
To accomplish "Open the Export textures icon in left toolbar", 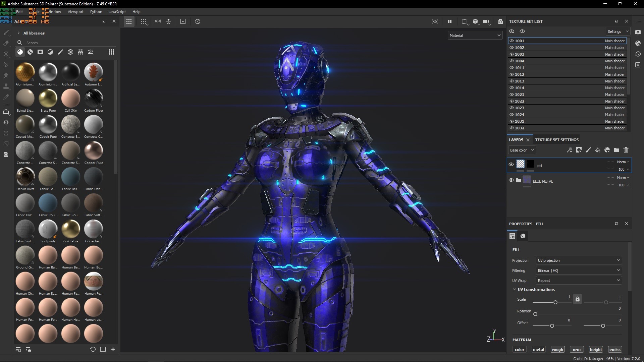I will (x=6, y=112).
